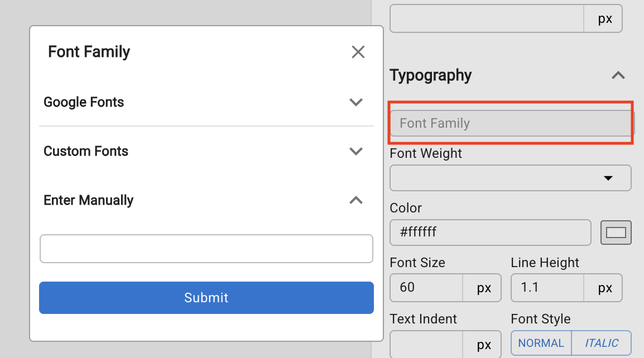Screen dimensions: 644x358
Task: Click the Font Size value field
Action: [426, 288]
